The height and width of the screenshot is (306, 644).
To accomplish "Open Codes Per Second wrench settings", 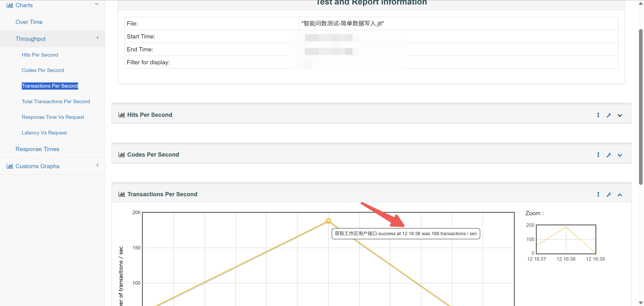I will (609, 155).
